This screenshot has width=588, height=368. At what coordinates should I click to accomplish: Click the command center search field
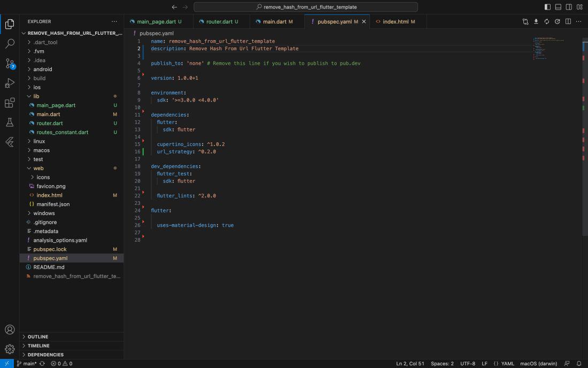(x=306, y=7)
